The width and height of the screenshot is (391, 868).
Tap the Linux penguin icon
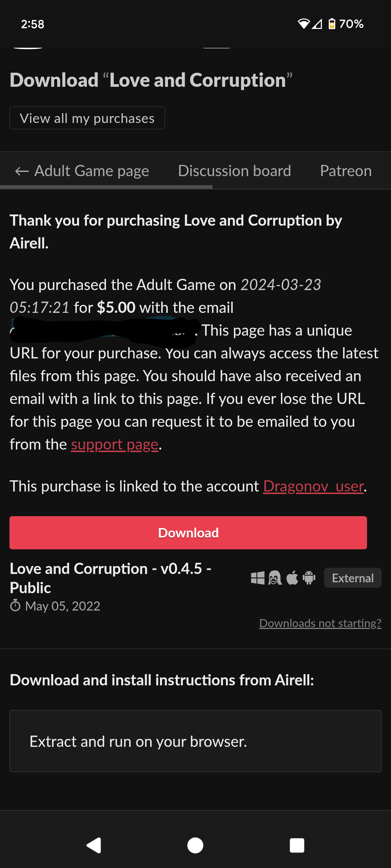click(x=275, y=578)
